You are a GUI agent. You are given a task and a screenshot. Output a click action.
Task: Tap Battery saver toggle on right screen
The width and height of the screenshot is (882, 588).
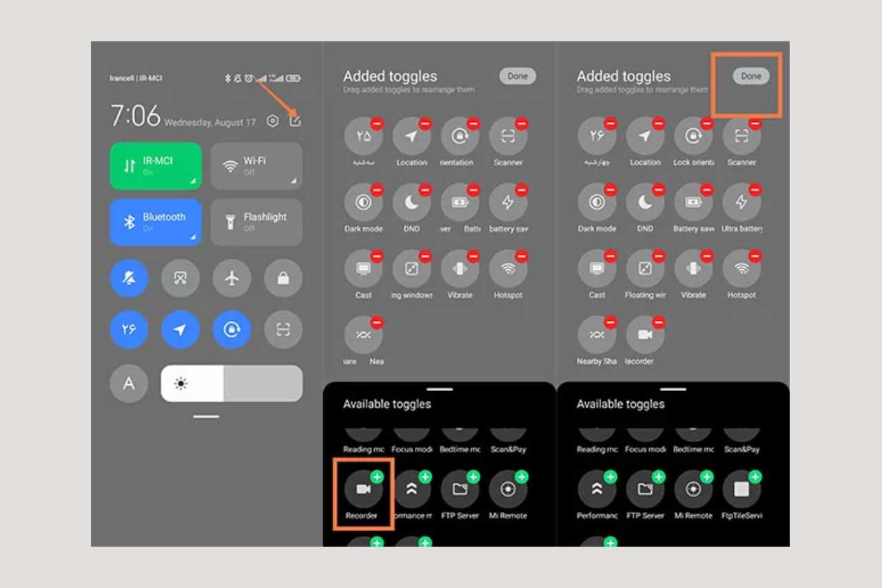click(693, 202)
